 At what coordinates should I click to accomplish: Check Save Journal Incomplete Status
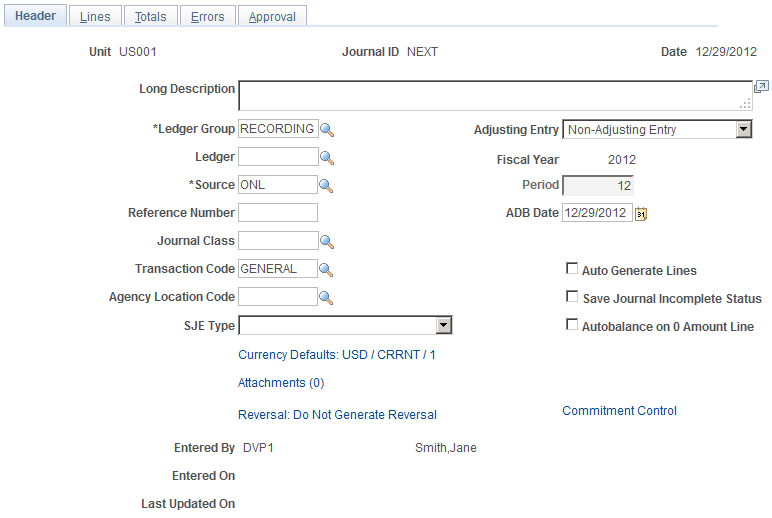pos(572,296)
